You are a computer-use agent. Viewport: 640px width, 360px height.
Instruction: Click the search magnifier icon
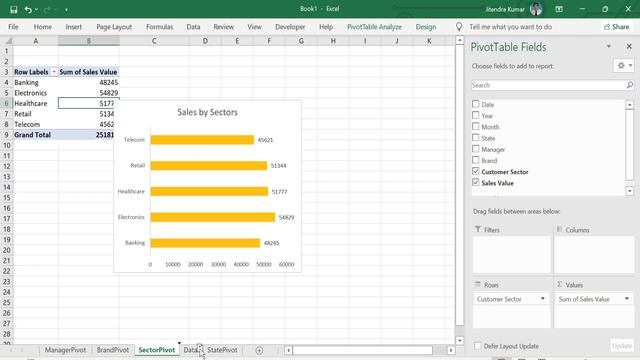point(630,85)
